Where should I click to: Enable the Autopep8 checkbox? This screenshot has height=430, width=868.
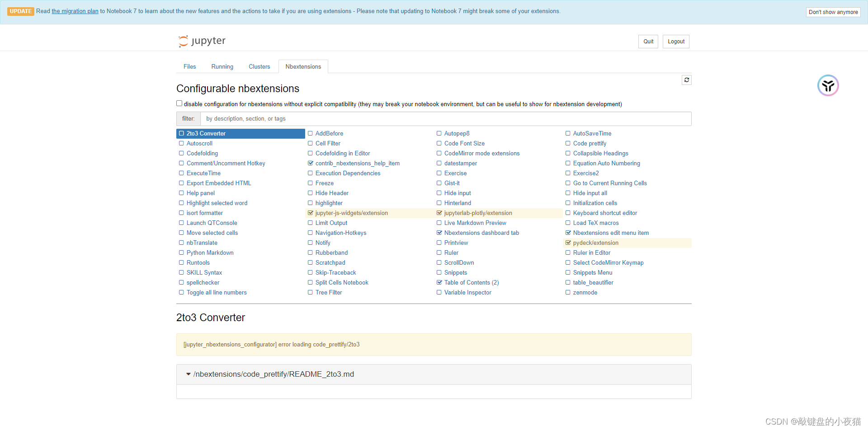click(x=439, y=133)
